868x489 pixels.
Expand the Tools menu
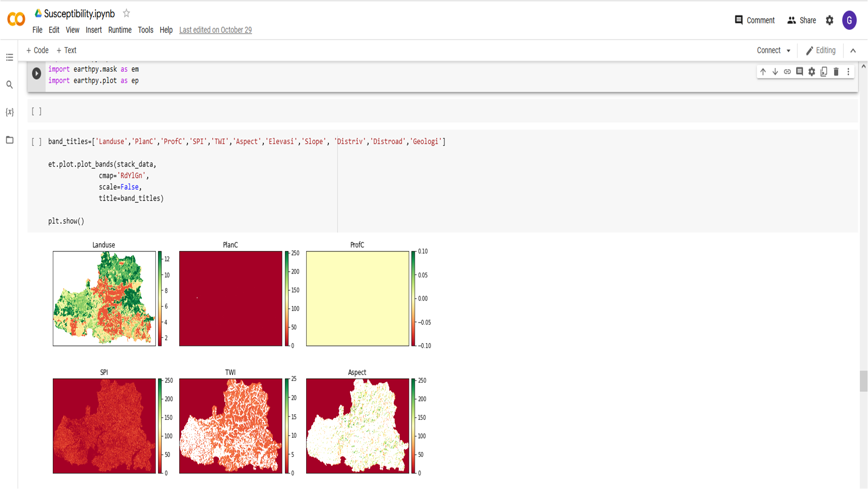click(x=145, y=29)
